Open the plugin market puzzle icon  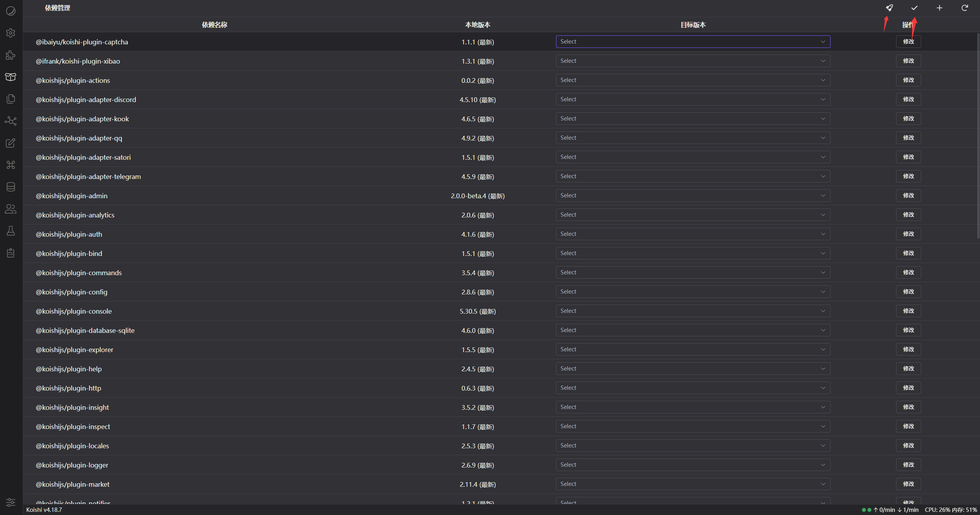tap(11, 55)
